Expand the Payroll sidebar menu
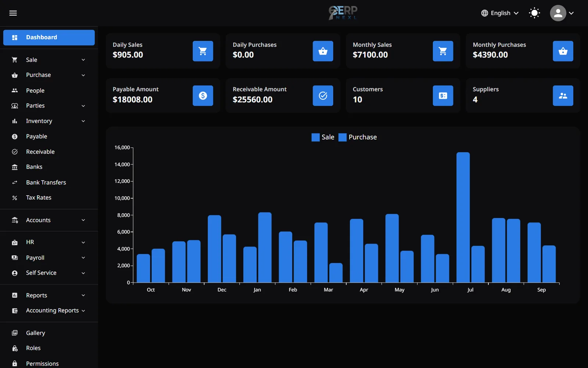This screenshot has height=368, width=588. point(49,258)
